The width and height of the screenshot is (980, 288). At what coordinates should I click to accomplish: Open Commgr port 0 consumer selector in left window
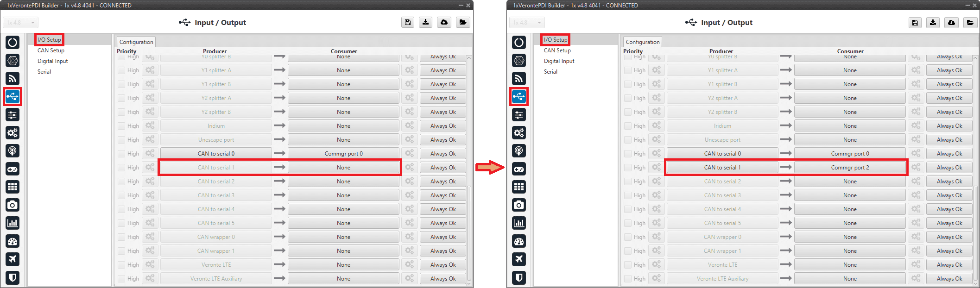tap(343, 154)
